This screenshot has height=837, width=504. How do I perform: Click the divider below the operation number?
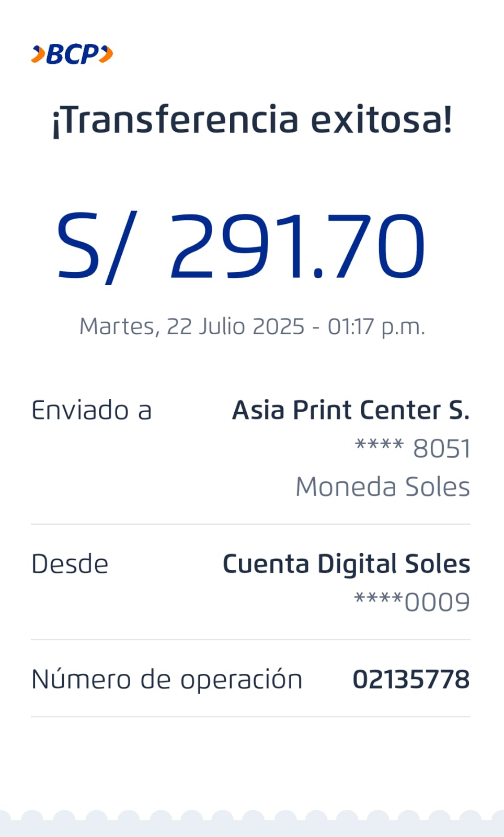pyautogui.click(x=251, y=717)
